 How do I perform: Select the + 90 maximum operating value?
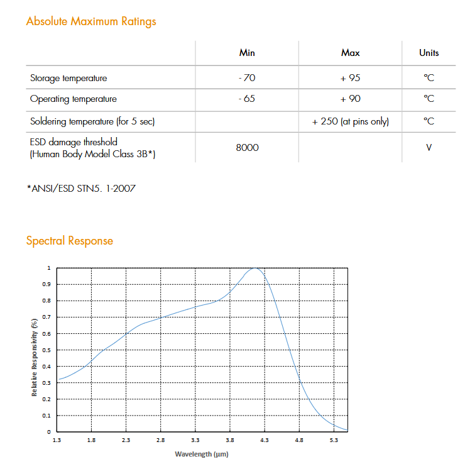[350, 99]
